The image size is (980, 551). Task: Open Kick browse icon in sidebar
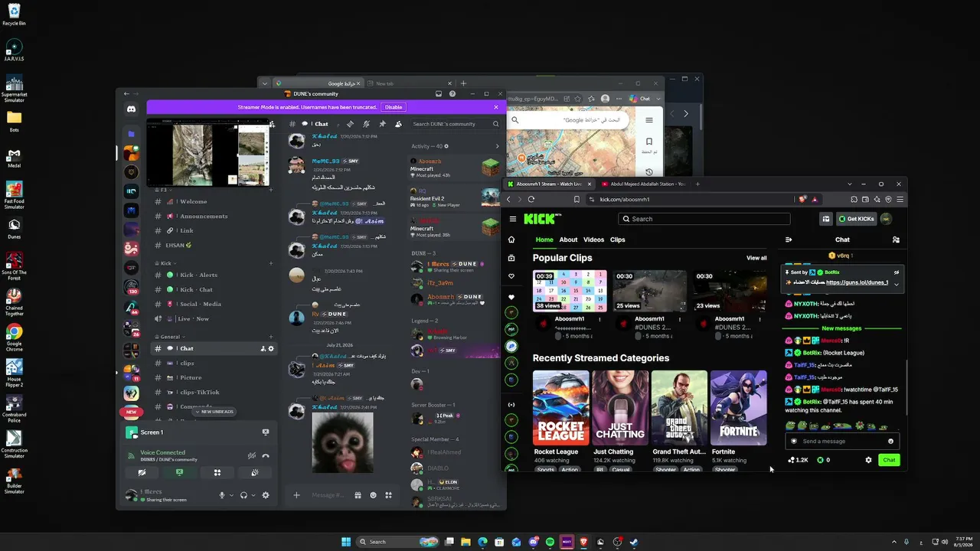coord(511,258)
